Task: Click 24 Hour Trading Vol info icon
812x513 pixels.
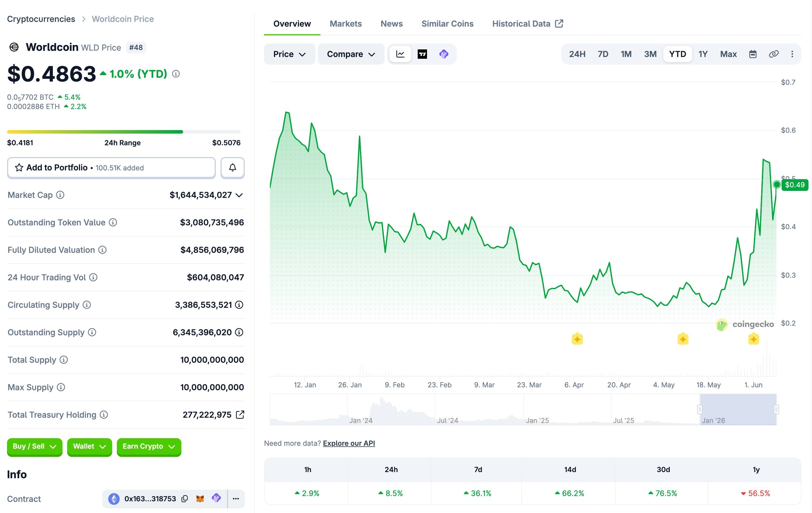Action: click(x=93, y=277)
